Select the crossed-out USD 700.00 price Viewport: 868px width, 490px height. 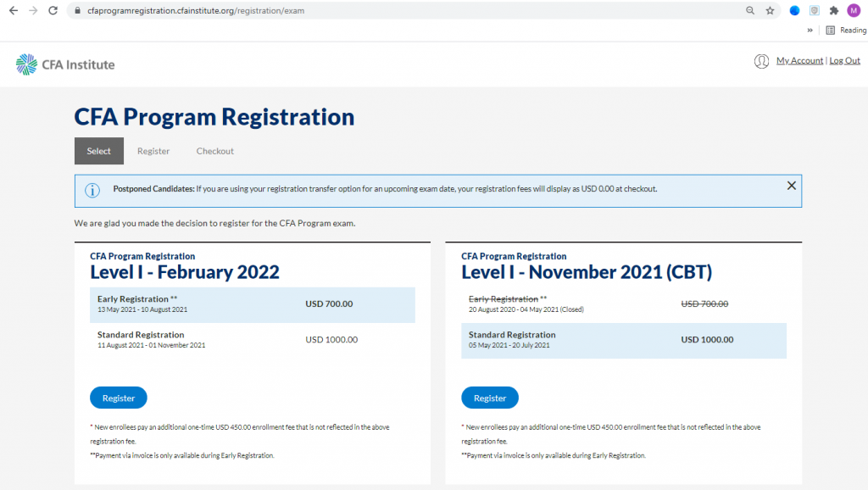(704, 303)
